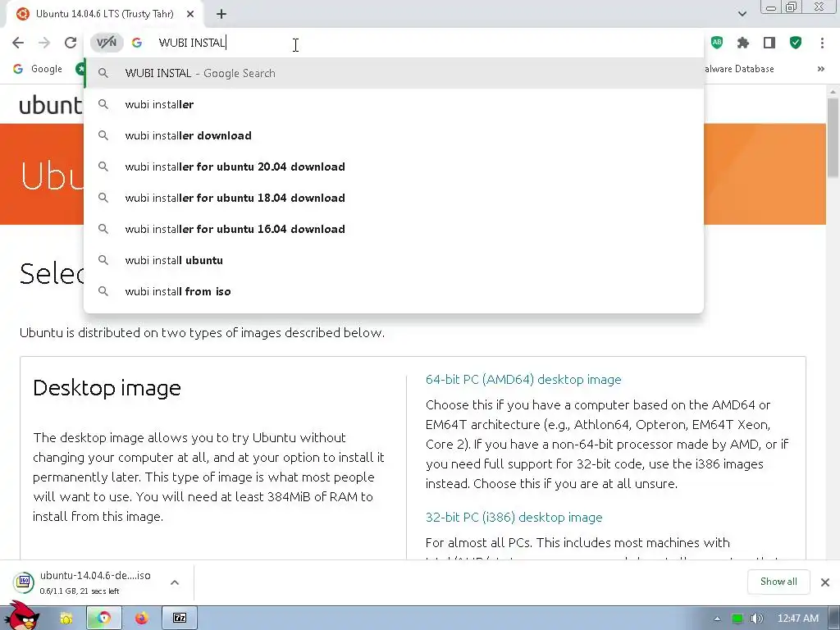840x630 pixels.
Task: Show hidden system tray icons arrow
Action: click(717, 619)
